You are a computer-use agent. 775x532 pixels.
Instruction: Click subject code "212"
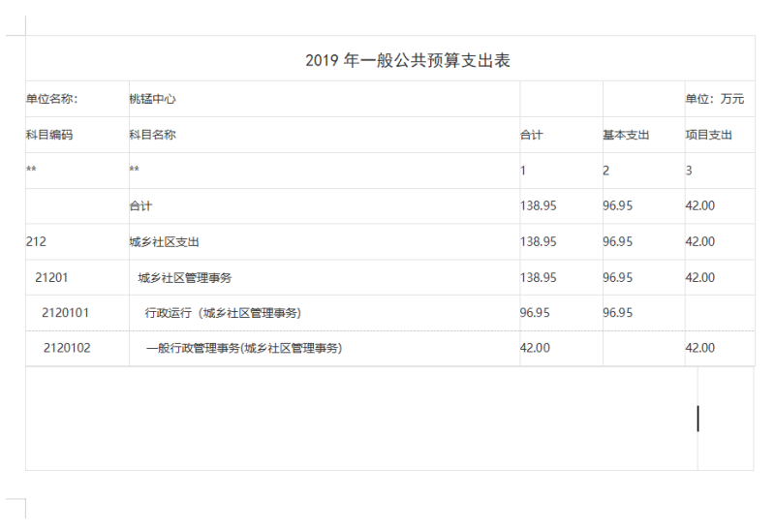[x=36, y=241]
